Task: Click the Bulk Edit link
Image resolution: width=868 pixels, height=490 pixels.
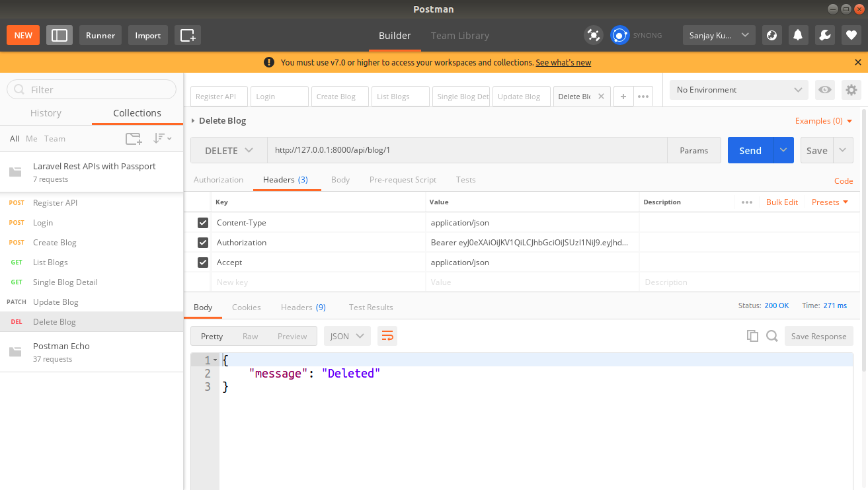Action: [782, 202]
